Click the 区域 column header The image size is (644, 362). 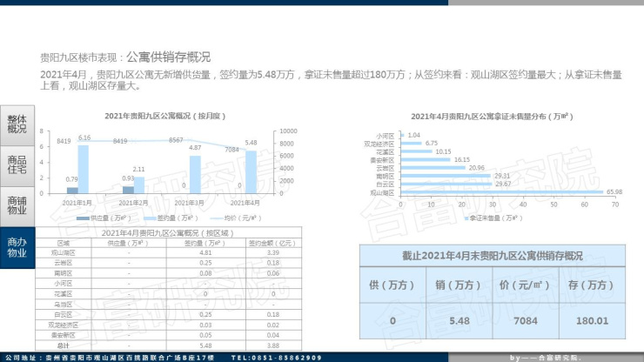click(x=64, y=244)
